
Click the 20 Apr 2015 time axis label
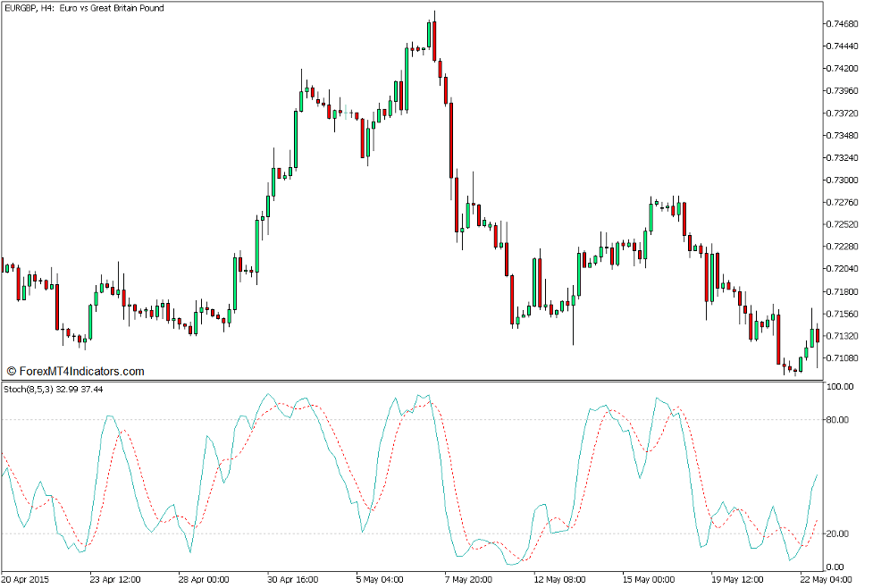(x=27, y=579)
